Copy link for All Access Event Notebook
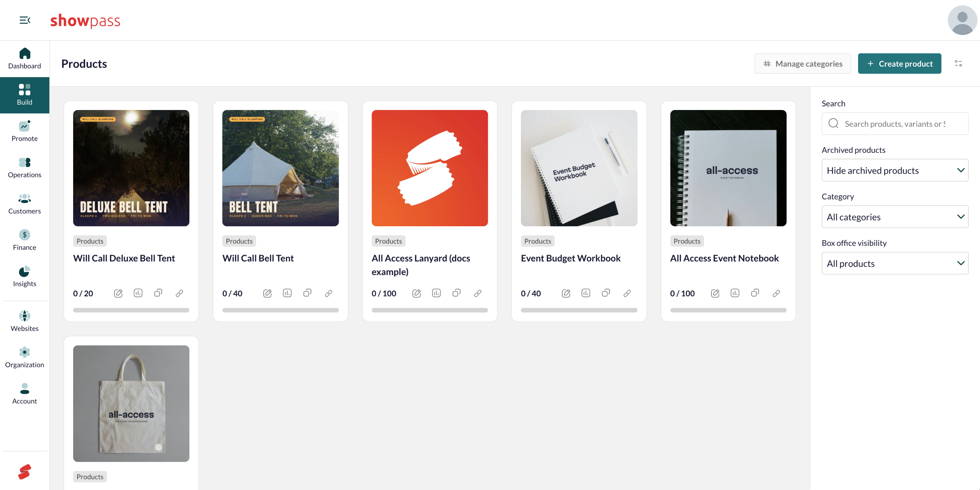 777,293
